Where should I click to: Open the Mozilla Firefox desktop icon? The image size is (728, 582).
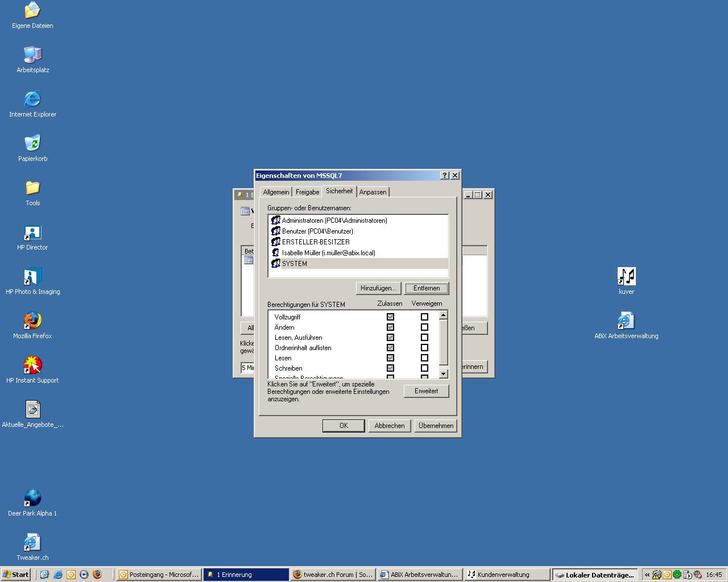[32, 321]
